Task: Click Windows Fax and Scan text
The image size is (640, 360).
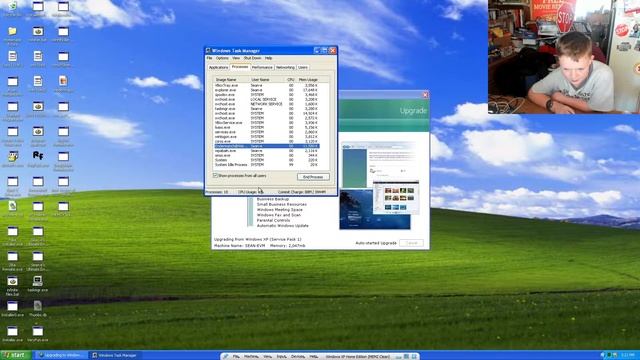Action: (279, 215)
